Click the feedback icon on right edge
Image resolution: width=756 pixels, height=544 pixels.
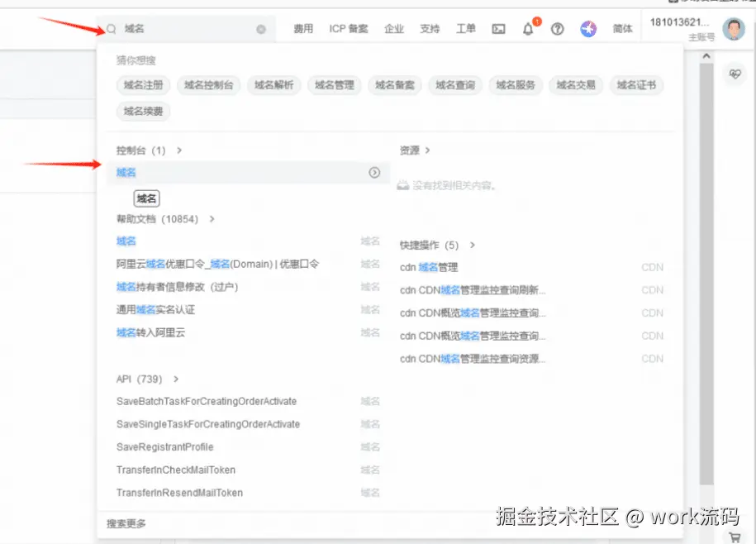coord(735,74)
